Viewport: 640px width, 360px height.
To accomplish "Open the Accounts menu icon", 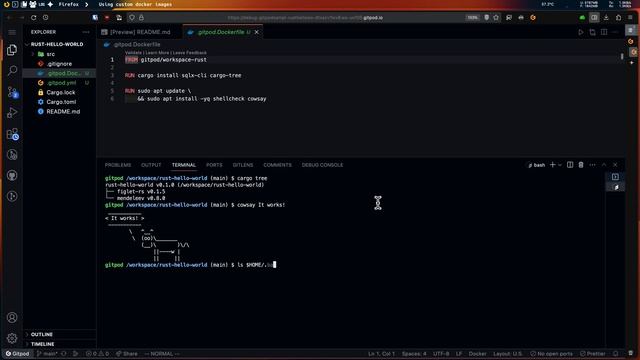I will (12, 317).
